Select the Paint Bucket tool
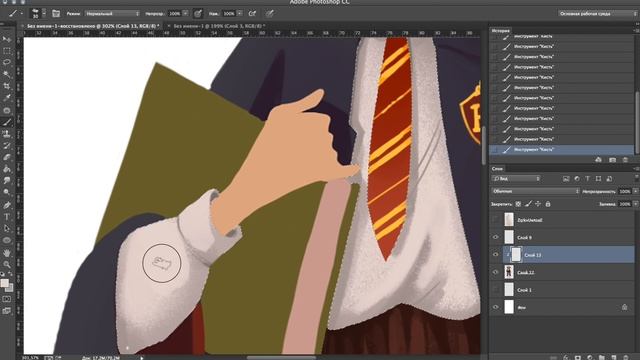The width and height of the screenshot is (640, 360). 7,169
